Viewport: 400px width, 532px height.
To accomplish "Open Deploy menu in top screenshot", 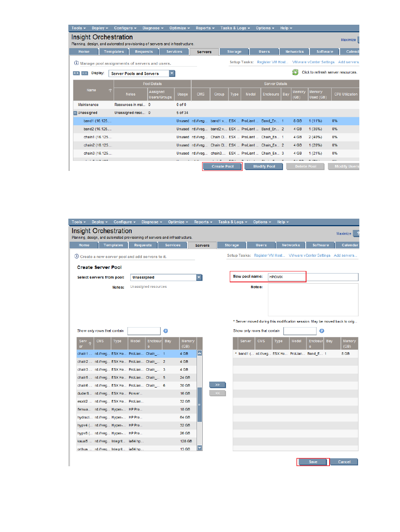I will [x=100, y=28].
